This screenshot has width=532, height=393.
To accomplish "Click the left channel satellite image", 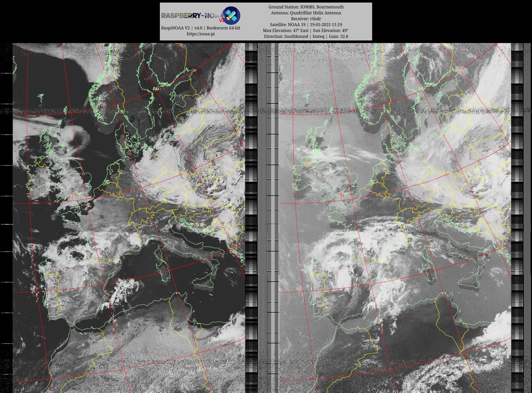I will pyautogui.click(x=129, y=218).
